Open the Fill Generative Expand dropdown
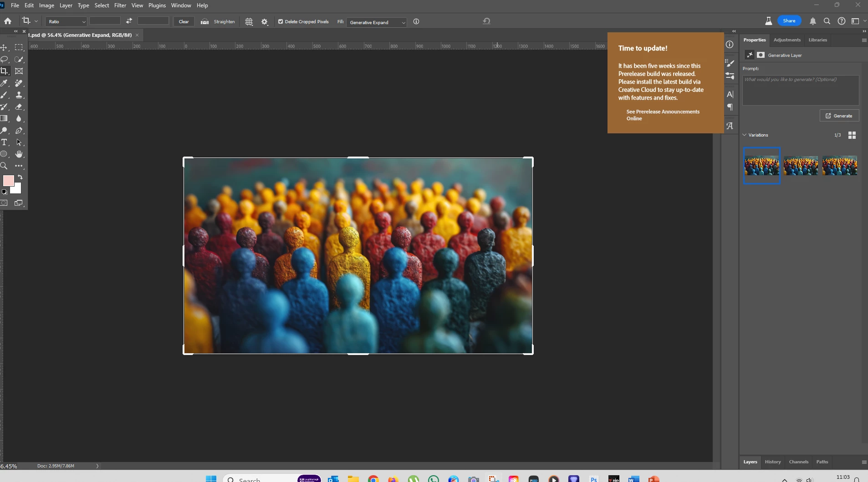Image resolution: width=868 pixels, height=482 pixels. (376, 22)
